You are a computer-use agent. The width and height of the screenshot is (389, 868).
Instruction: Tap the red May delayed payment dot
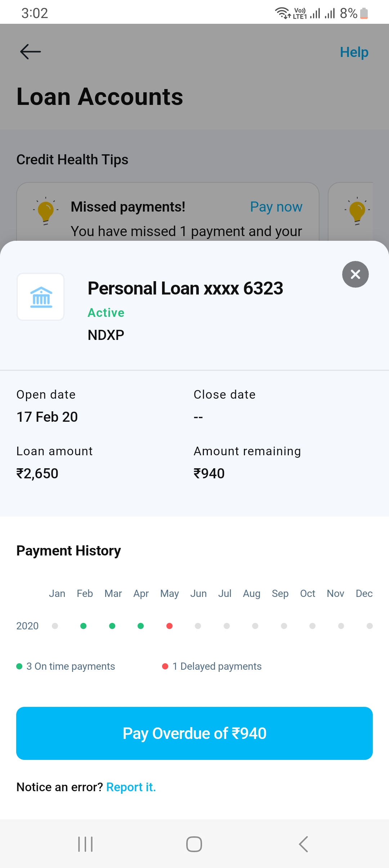[x=169, y=626]
